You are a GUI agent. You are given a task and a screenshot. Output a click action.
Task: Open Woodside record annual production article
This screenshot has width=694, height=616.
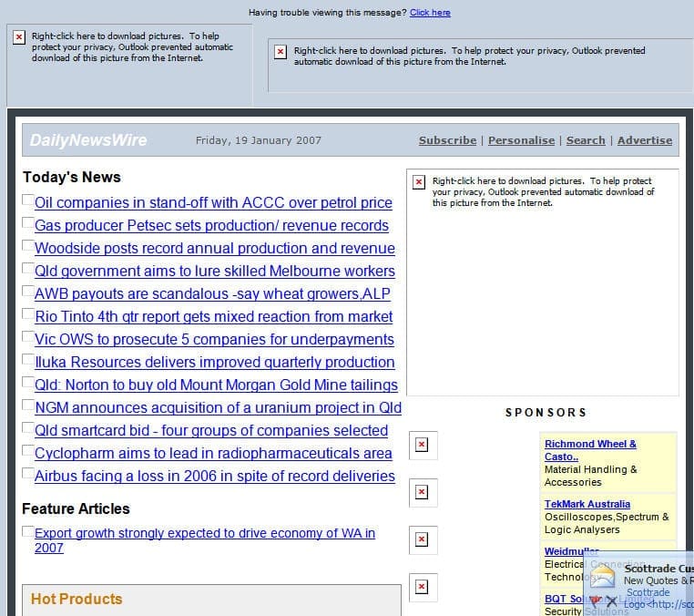pos(215,249)
